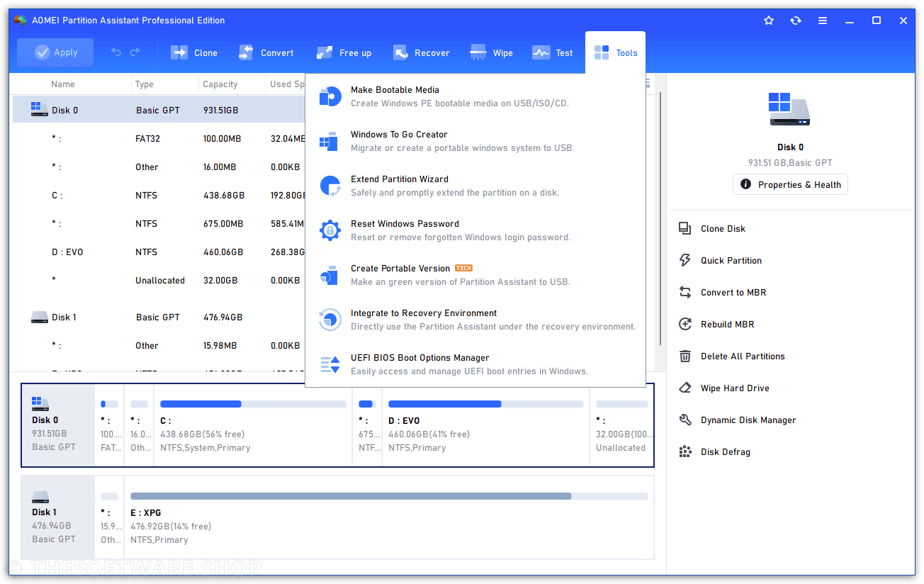Click the Reset Windows Password gear icon
This screenshot has height=584, width=924.
point(330,230)
